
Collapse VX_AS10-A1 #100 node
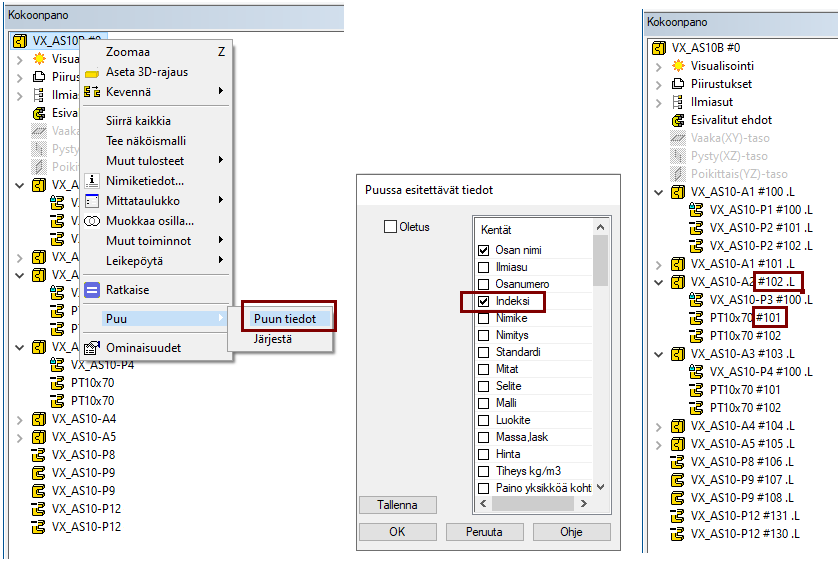click(658, 192)
